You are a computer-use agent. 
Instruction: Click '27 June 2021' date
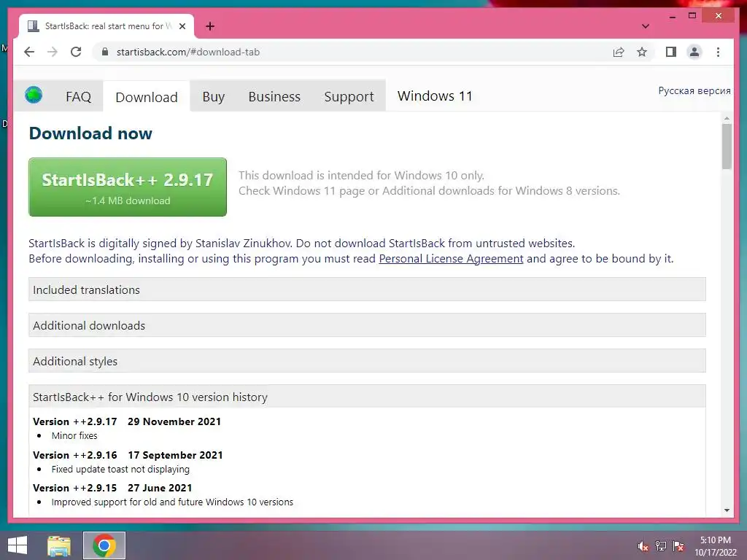[x=160, y=488]
